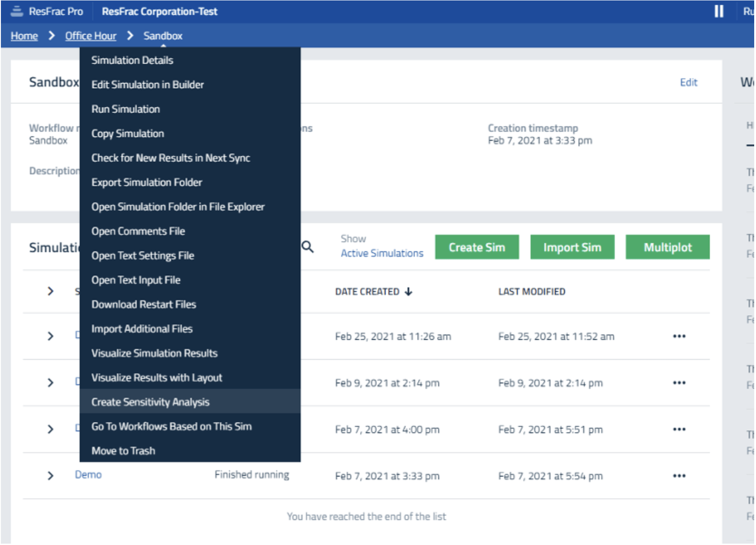Open actions menu for Feb 9 2:14 pm simulation
756x545 pixels.
tap(679, 383)
